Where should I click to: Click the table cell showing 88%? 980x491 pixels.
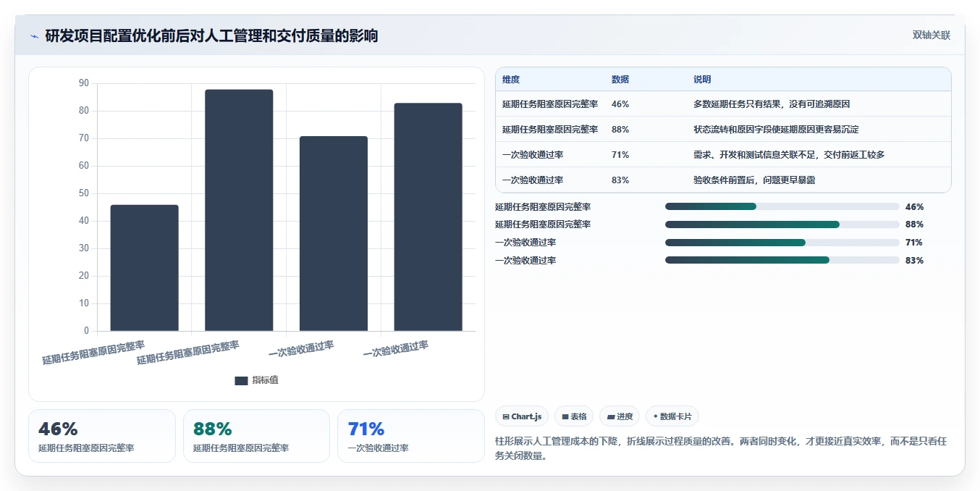(x=620, y=130)
